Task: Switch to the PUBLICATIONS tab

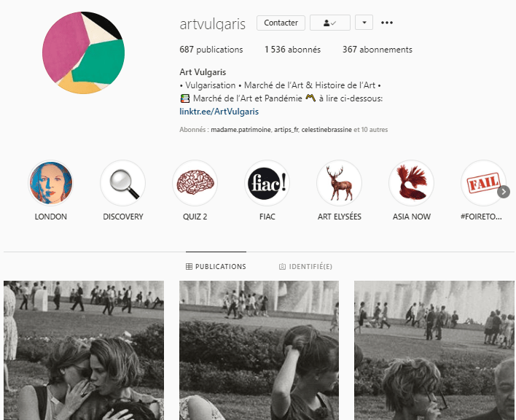Action: 216,267
